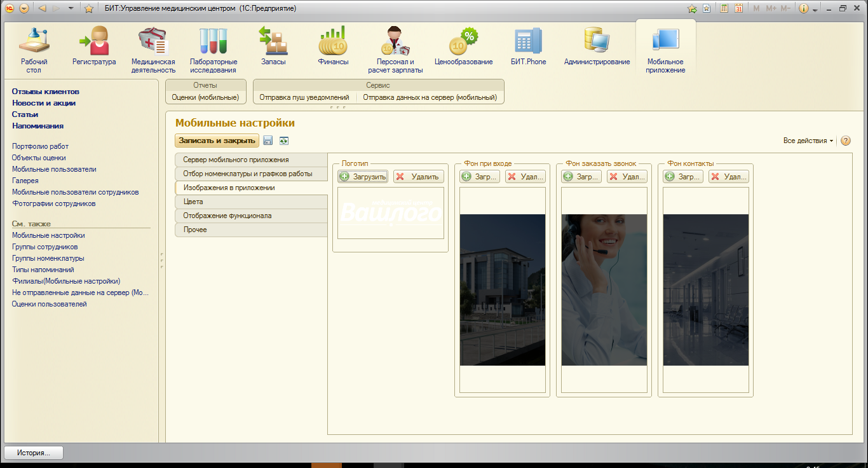Click the floppy disk save icon
Image resolution: width=868 pixels, height=468 pixels.
[268, 141]
